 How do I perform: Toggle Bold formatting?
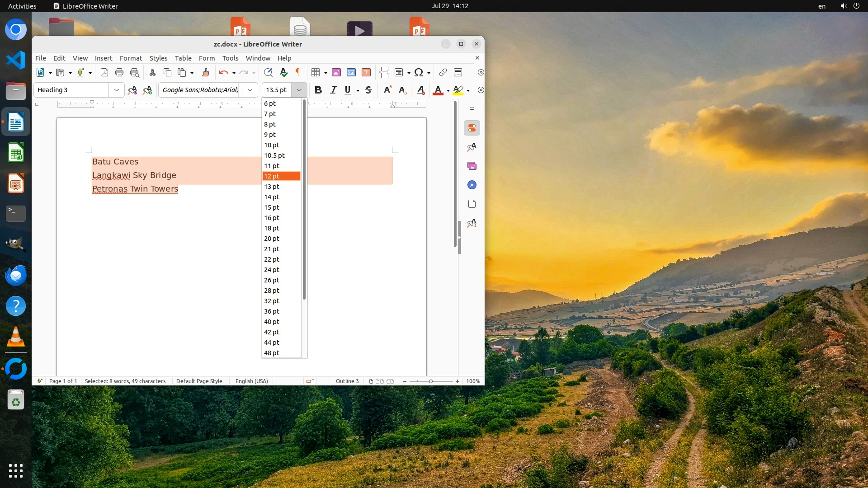pyautogui.click(x=318, y=90)
